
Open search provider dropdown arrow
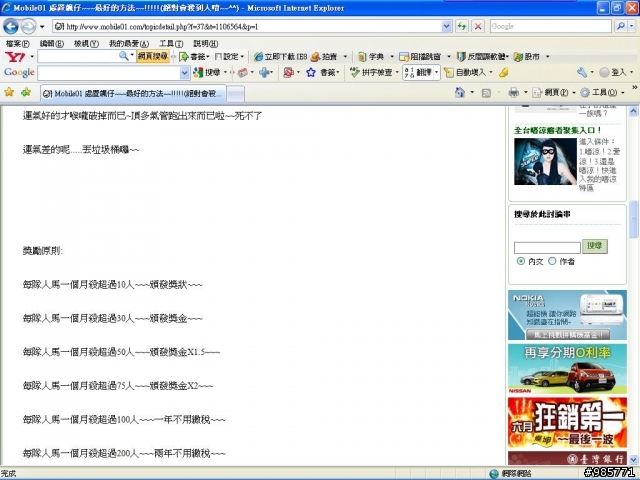pyautogui.click(x=632, y=27)
